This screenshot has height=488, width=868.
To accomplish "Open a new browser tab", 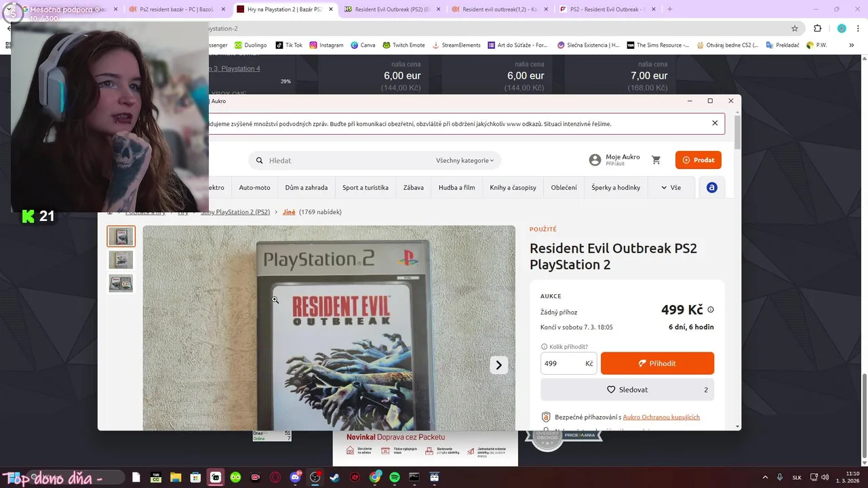I will (670, 9).
